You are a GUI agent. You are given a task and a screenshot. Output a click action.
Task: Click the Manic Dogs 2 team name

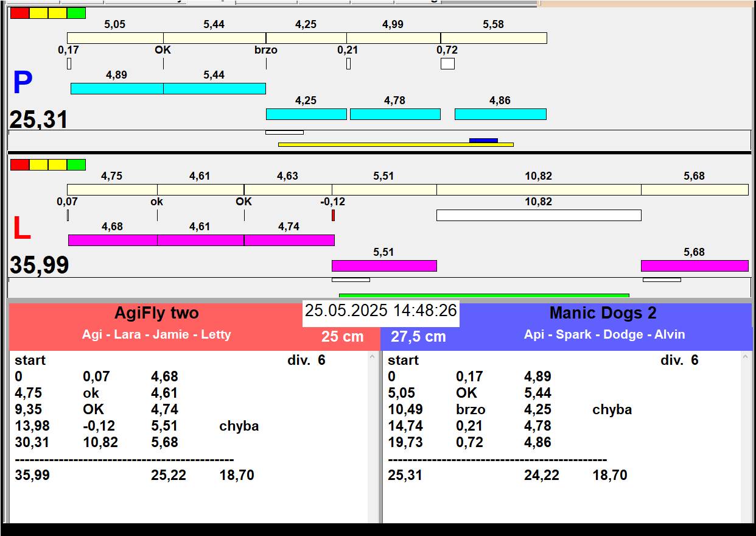click(603, 313)
